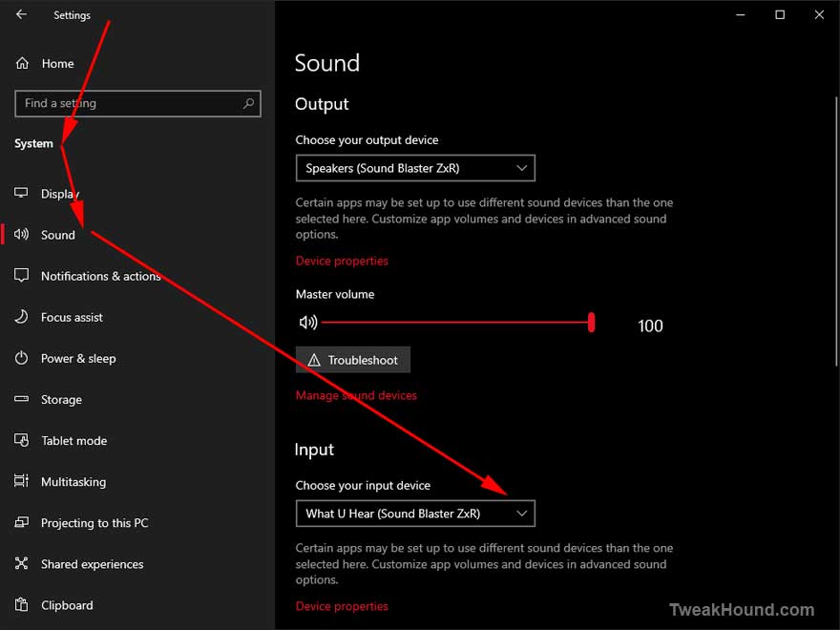Click the Clipboard icon in sidebar
840x630 pixels.
[21, 605]
